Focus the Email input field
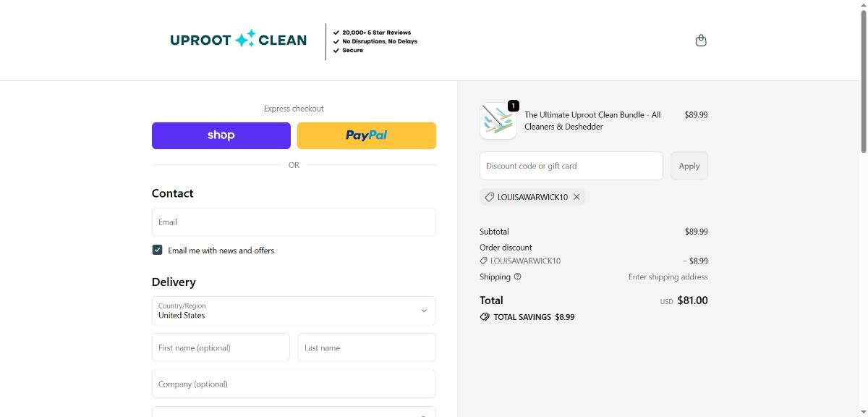 pos(294,222)
